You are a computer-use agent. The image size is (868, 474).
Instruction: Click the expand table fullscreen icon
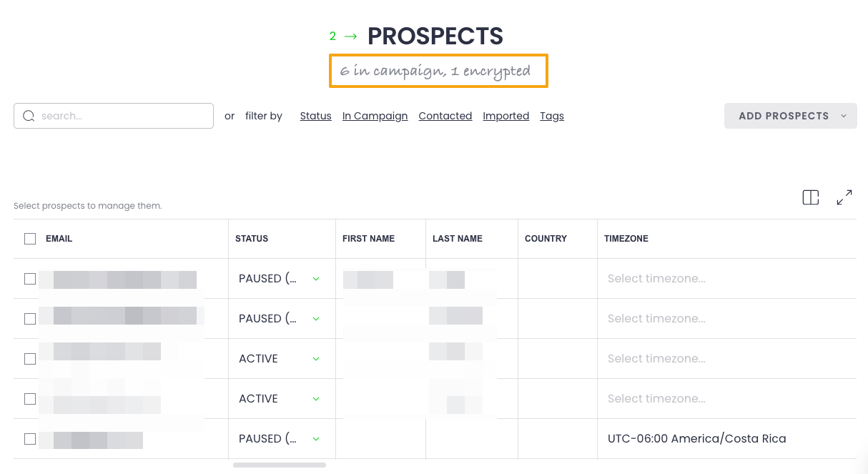844,197
